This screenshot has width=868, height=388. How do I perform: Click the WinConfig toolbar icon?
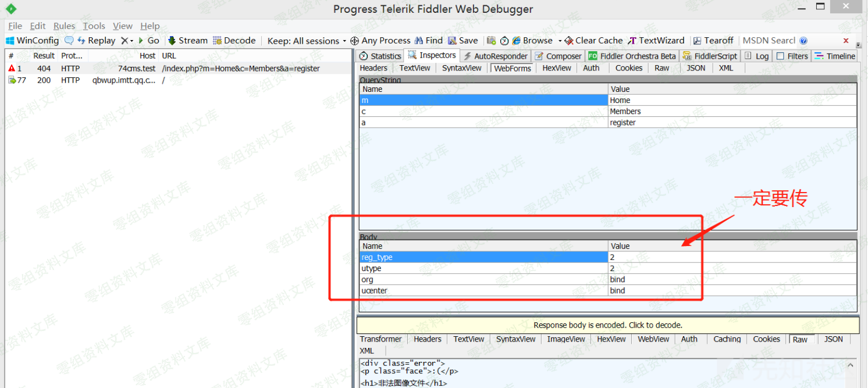10,41
